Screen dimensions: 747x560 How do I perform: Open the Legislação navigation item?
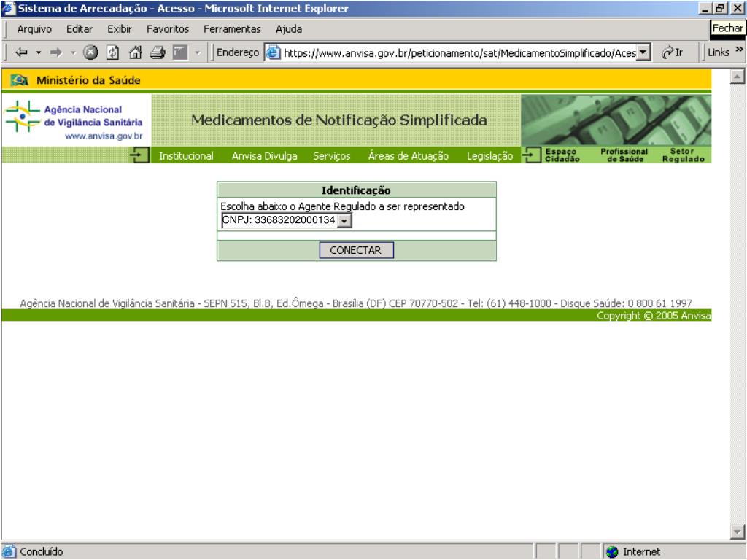tap(489, 156)
